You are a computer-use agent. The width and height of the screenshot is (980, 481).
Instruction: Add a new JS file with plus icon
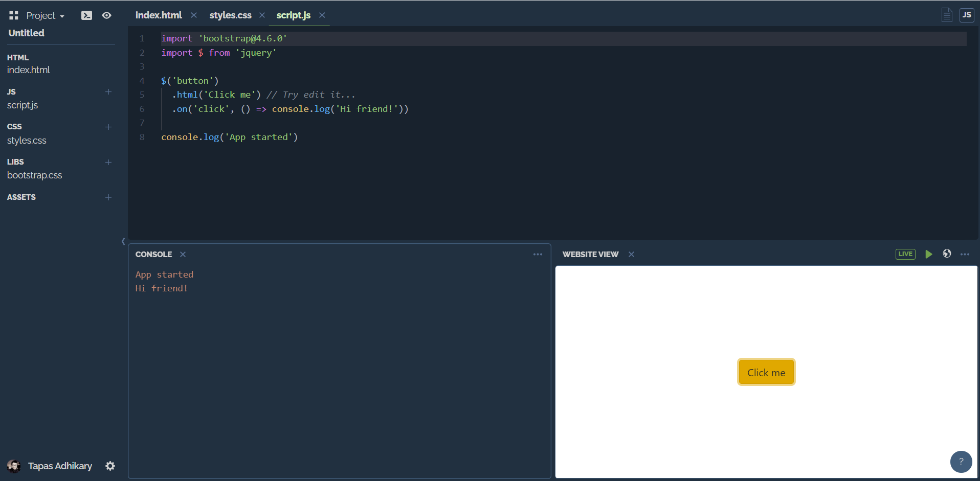click(x=108, y=92)
